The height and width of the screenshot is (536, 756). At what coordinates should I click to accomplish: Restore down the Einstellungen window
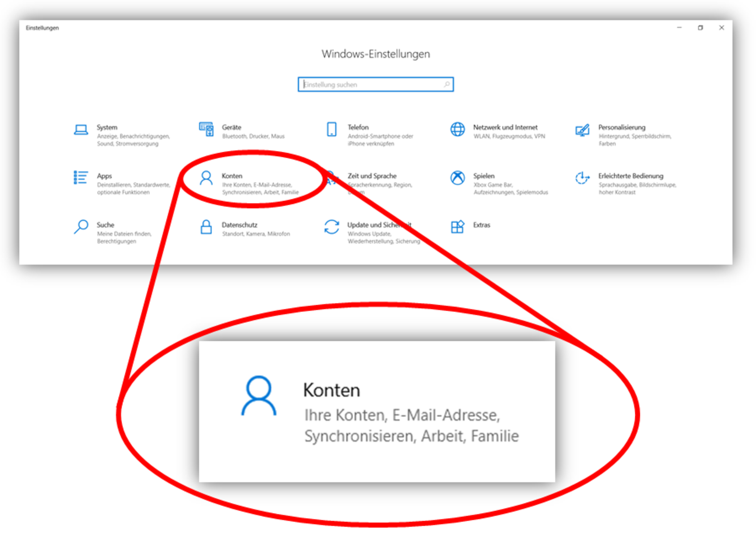click(700, 28)
